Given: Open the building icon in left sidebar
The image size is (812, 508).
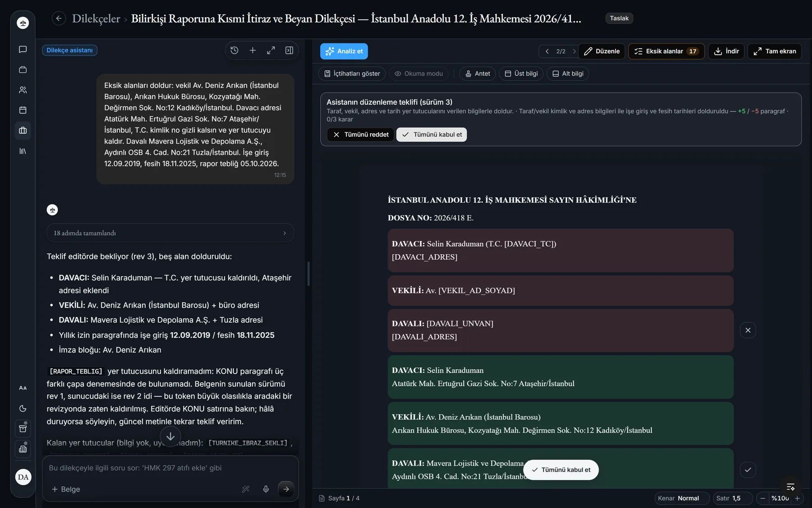Looking at the screenshot, I should click(x=23, y=449).
